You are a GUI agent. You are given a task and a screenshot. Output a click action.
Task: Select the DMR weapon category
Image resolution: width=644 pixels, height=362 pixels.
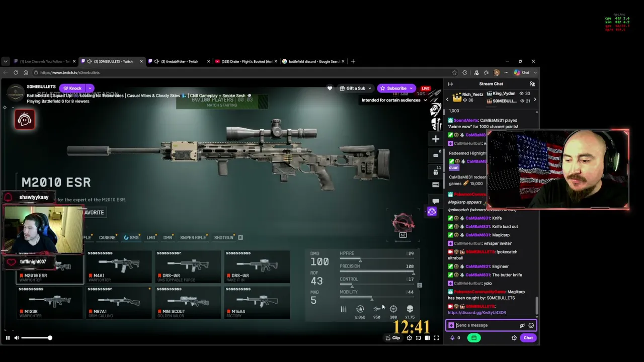(168, 238)
